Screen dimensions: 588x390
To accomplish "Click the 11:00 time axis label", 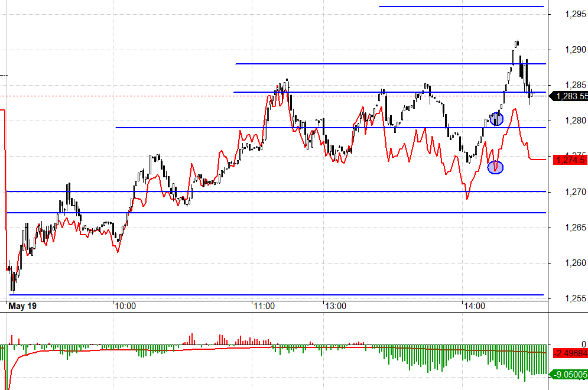I will pyautogui.click(x=264, y=306).
